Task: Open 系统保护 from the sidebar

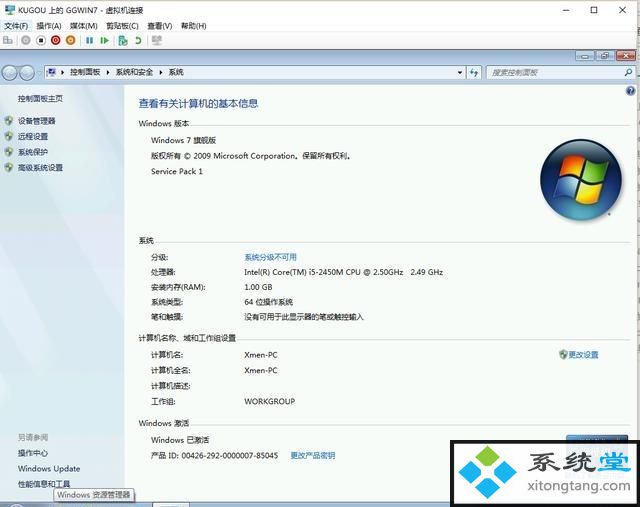Action: (33, 152)
